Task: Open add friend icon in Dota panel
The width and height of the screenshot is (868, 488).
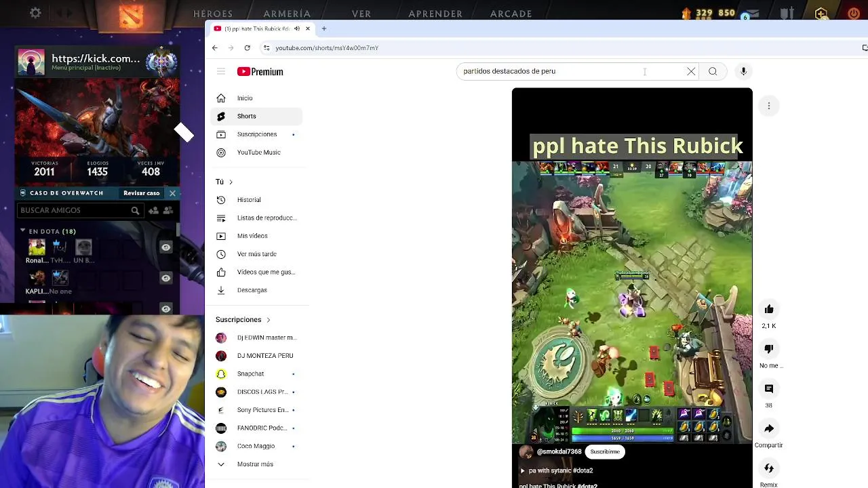Action: (x=153, y=211)
